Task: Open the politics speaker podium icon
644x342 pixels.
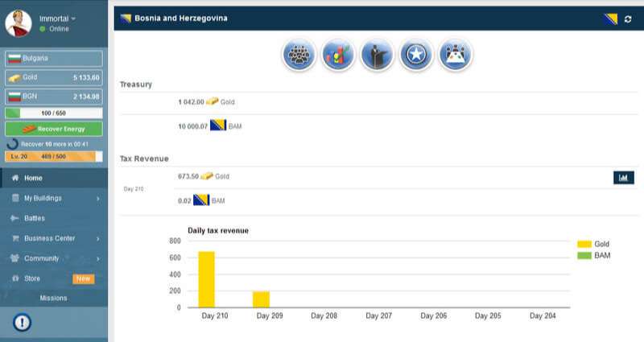Action: pyautogui.click(x=378, y=54)
